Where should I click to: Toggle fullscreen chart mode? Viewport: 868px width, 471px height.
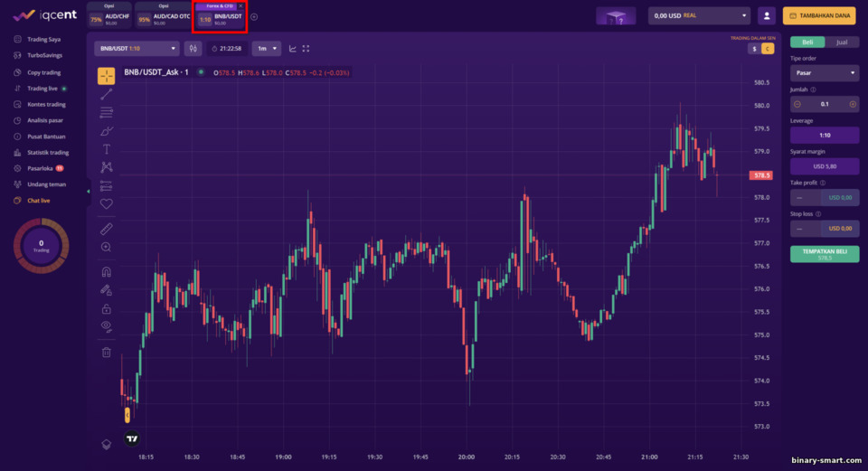pos(306,49)
